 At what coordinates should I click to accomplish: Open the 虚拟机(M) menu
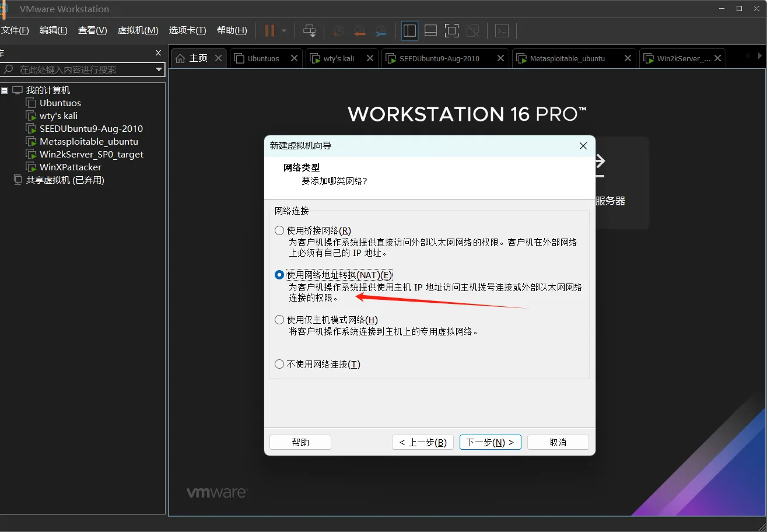coord(138,30)
